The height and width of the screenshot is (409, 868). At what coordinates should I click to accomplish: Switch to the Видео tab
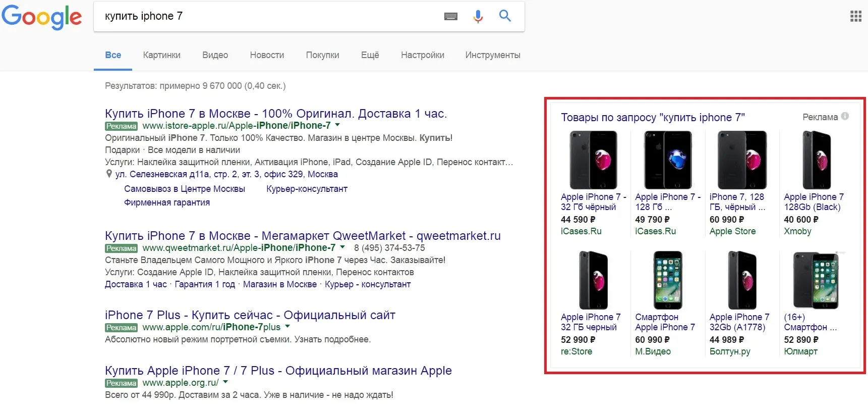click(215, 55)
